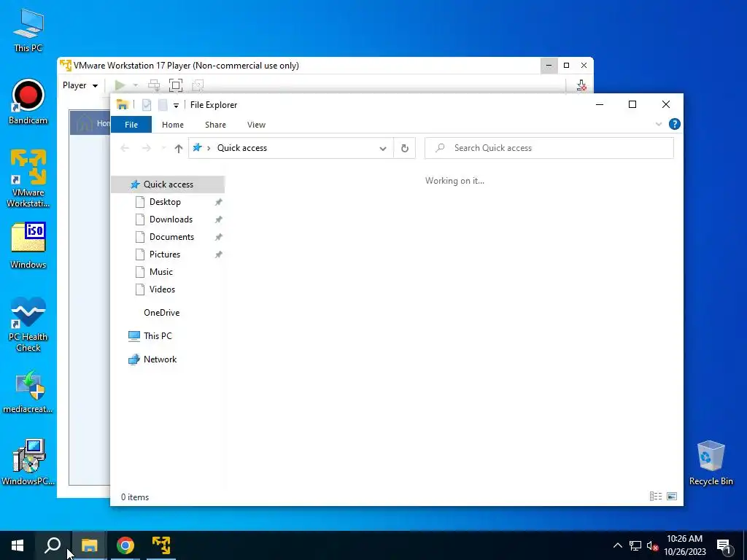The height and width of the screenshot is (560, 747).
Task: Click VMware send Ctrl+Alt+Del icon
Action: click(x=154, y=85)
